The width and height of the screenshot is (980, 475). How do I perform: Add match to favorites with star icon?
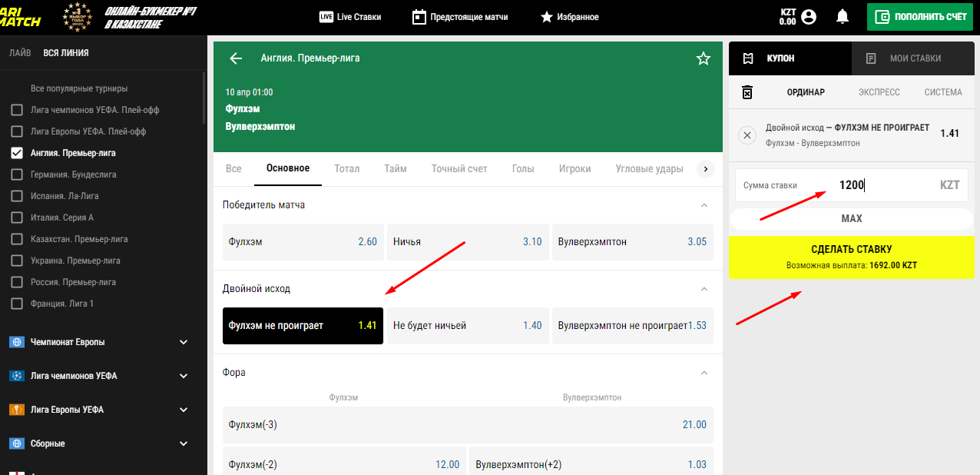click(703, 58)
